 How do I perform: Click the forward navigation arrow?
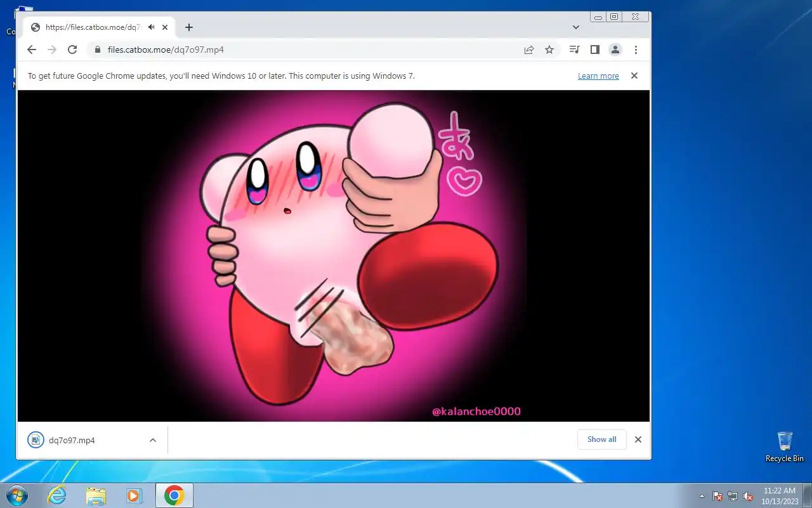[52, 50]
